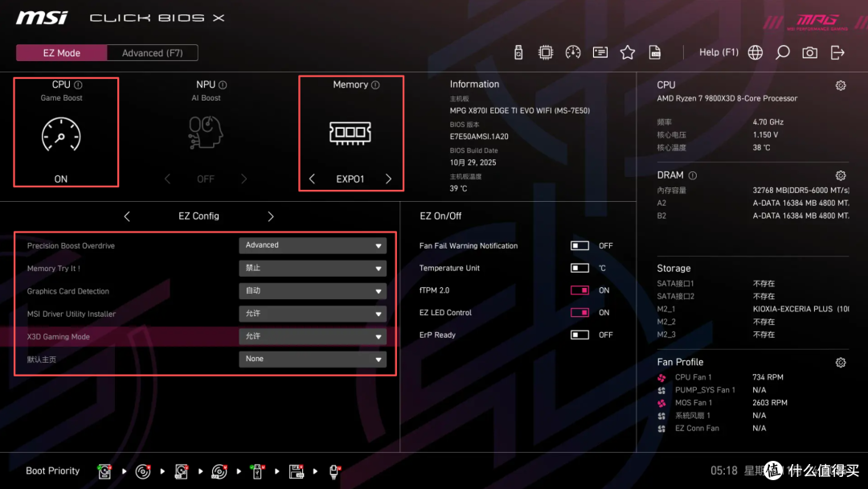The image size is (868, 489).
Task: Open the board info card icon
Action: pyautogui.click(x=600, y=52)
